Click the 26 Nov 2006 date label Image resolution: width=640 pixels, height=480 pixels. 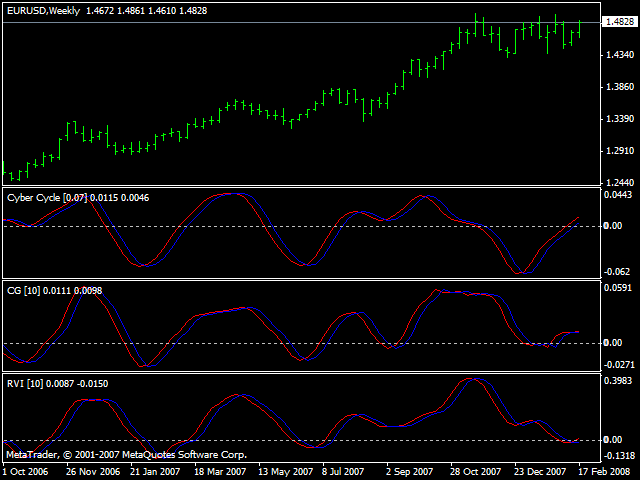click(93, 472)
